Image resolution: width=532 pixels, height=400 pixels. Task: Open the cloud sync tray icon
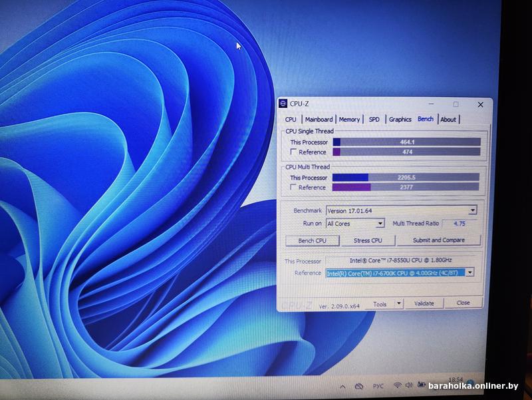click(x=359, y=386)
